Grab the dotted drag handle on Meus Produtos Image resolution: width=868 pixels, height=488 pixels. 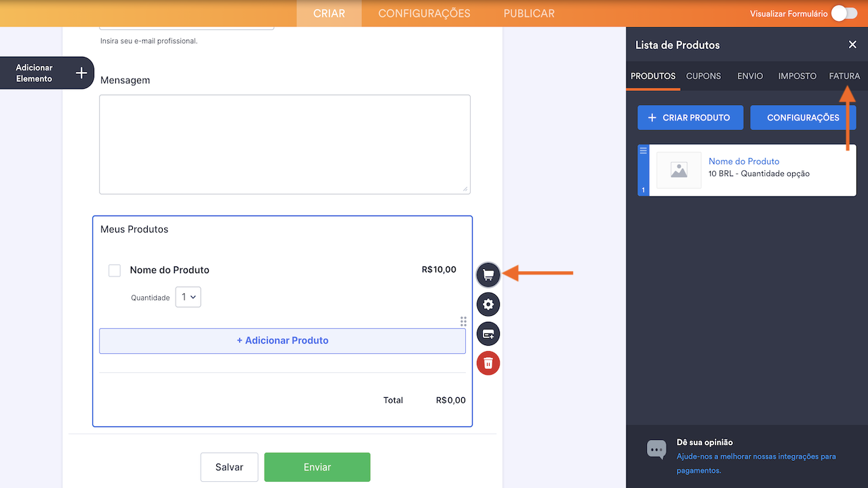[463, 321]
